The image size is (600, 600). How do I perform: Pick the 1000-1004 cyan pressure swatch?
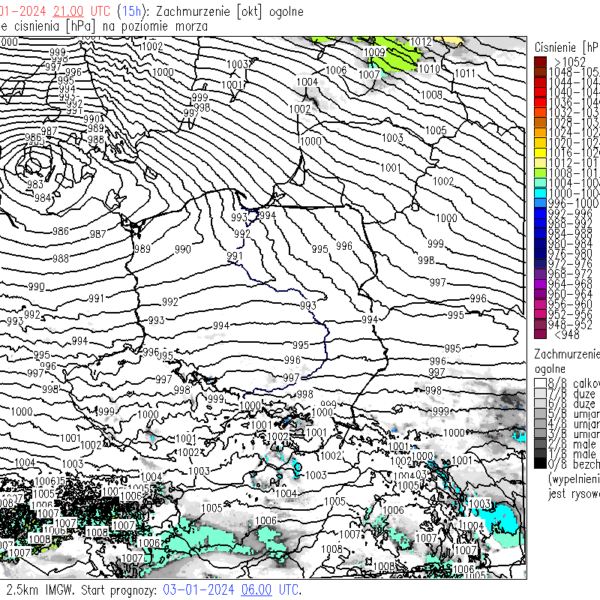(540, 192)
